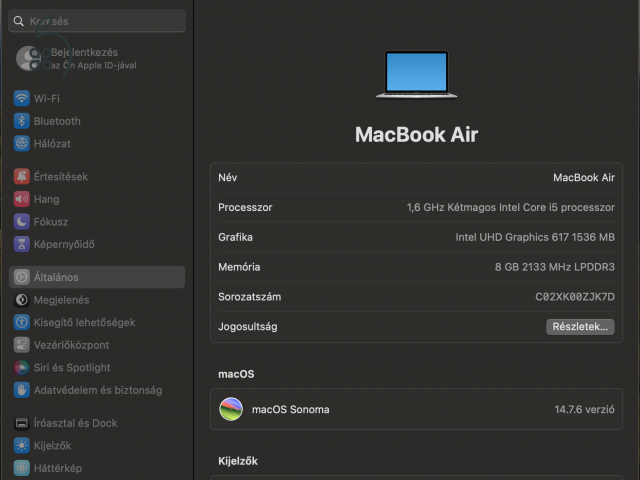Click the Processzor row label
Viewport: 640px width, 480px height.
245,207
